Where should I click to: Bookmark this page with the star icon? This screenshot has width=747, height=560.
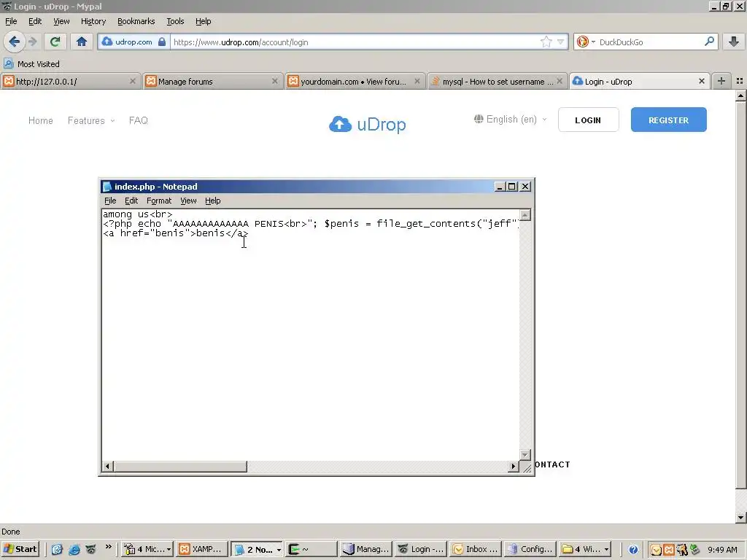coord(546,42)
